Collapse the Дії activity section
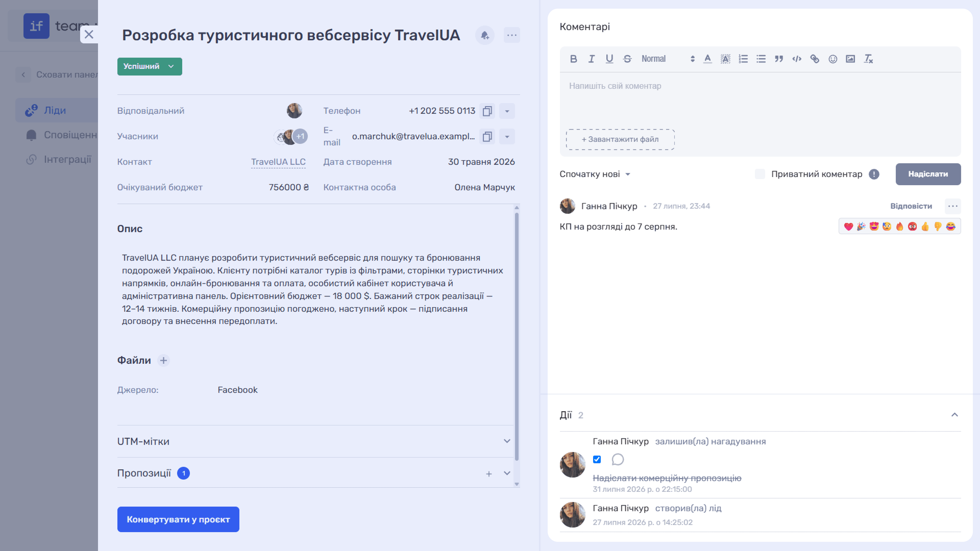Screen dimensions: 980x551 pyautogui.click(x=954, y=415)
